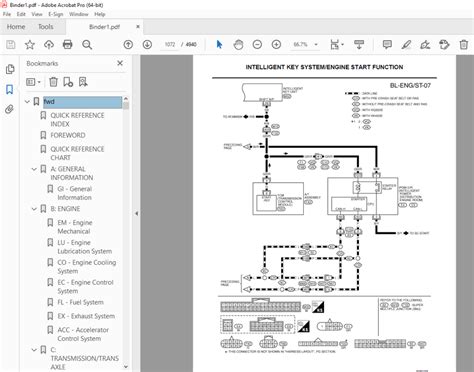The width and height of the screenshot is (474, 372).
Task: Add a sticky note comment
Action: pos(387,44)
